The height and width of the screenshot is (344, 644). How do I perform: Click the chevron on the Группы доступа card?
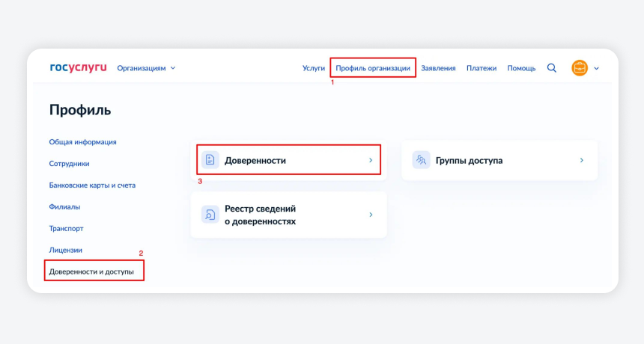582,160
